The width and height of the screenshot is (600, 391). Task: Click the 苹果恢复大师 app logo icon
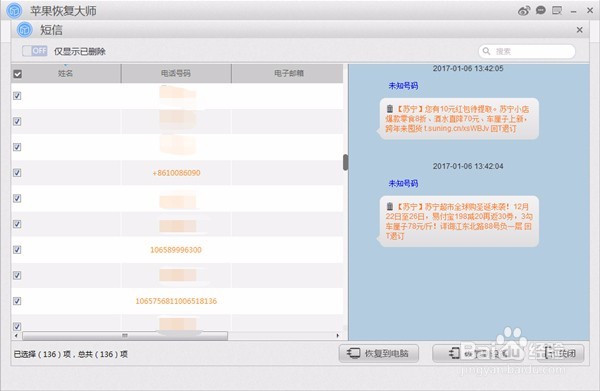tap(15, 10)
